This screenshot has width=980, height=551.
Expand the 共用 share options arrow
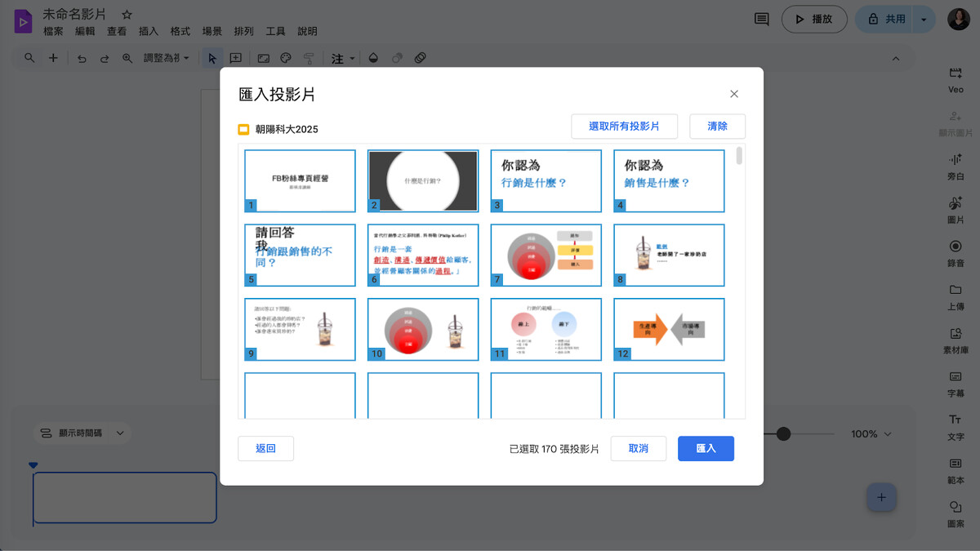[924, 19]
